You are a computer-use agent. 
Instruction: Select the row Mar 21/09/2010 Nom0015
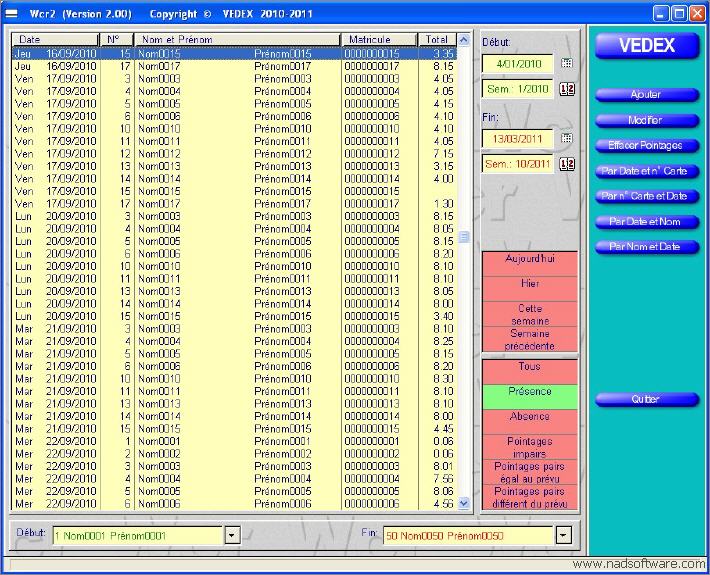point(234,429)
